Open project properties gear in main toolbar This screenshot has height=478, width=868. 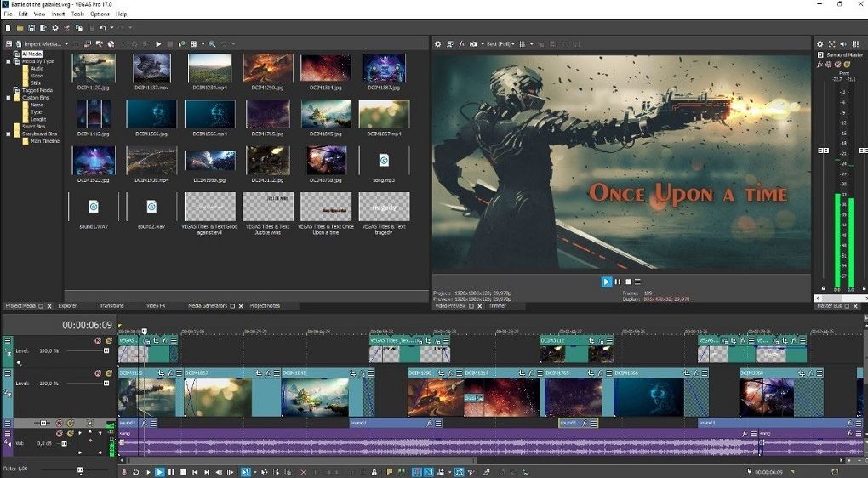54,28
